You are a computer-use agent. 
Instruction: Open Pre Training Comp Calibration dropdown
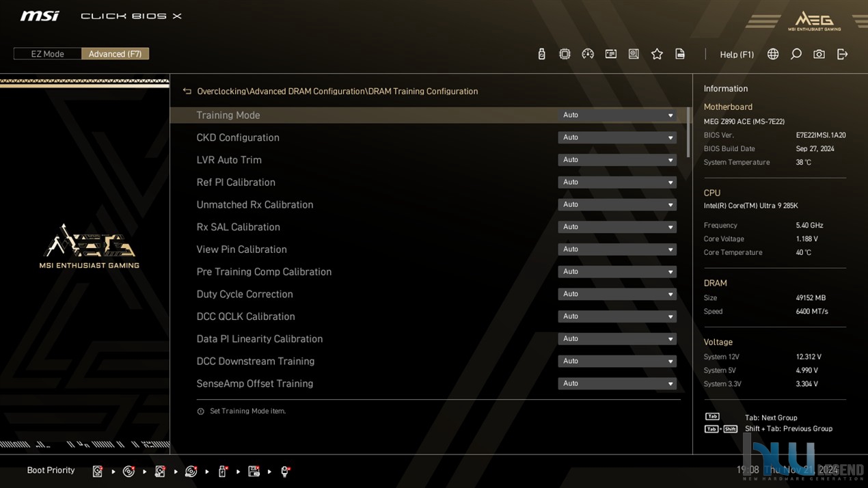[x=617, y=271]
